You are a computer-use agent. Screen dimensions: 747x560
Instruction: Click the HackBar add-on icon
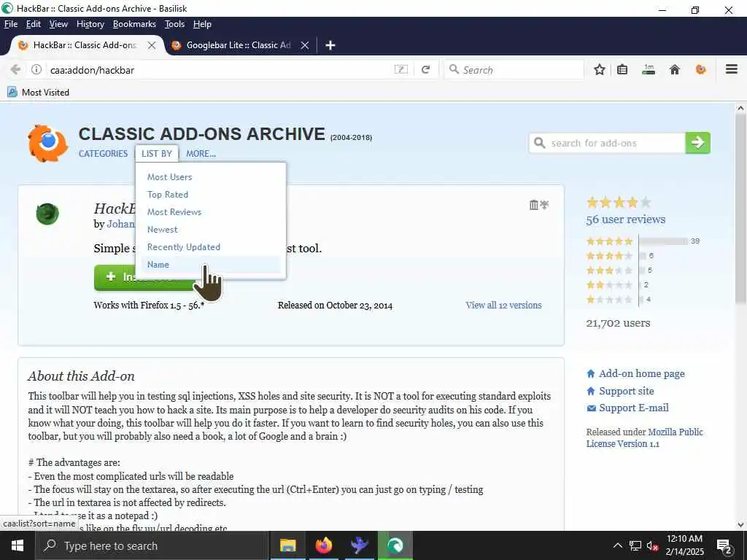[x=47, y=214]
